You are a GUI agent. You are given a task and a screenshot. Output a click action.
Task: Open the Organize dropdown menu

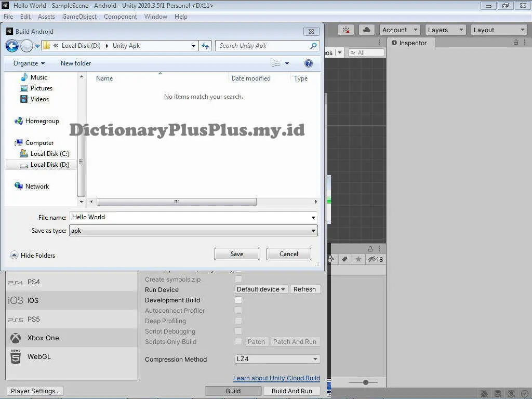tap(29, 63)
